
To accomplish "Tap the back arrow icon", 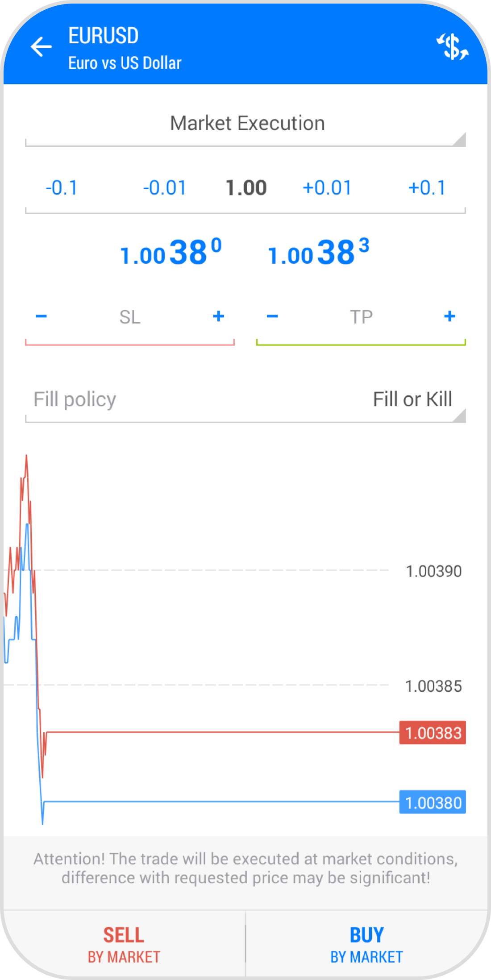I will (41, 47).
